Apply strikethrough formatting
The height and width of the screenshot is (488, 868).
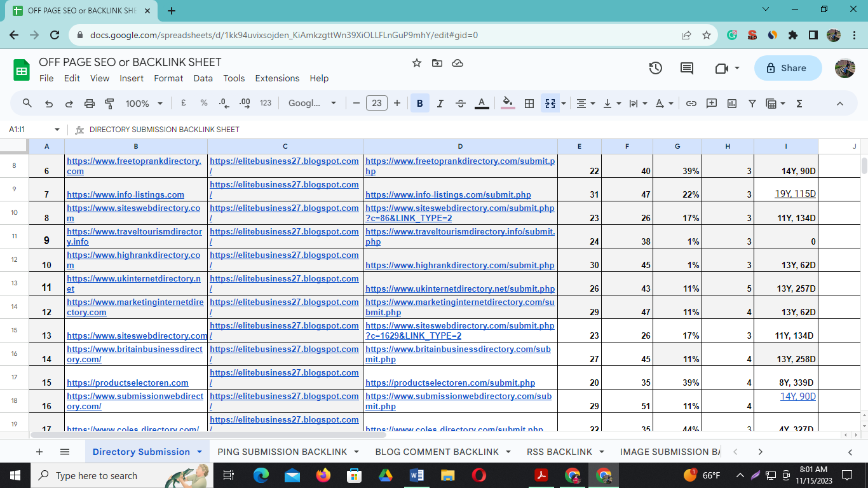(x=461, y=102)
